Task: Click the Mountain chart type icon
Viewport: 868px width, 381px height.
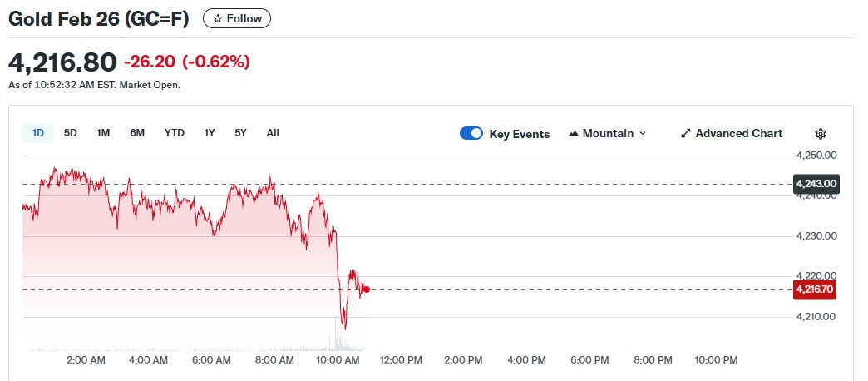Action: point(574,134)
